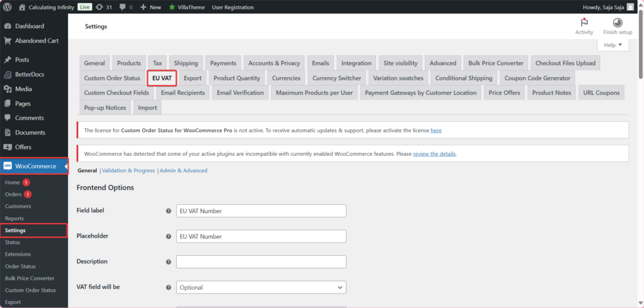Click the Dashboard gauge icon in sidebar
This screenshot has width=644, height=308.
pyautogui.click(x=8, y=26)
